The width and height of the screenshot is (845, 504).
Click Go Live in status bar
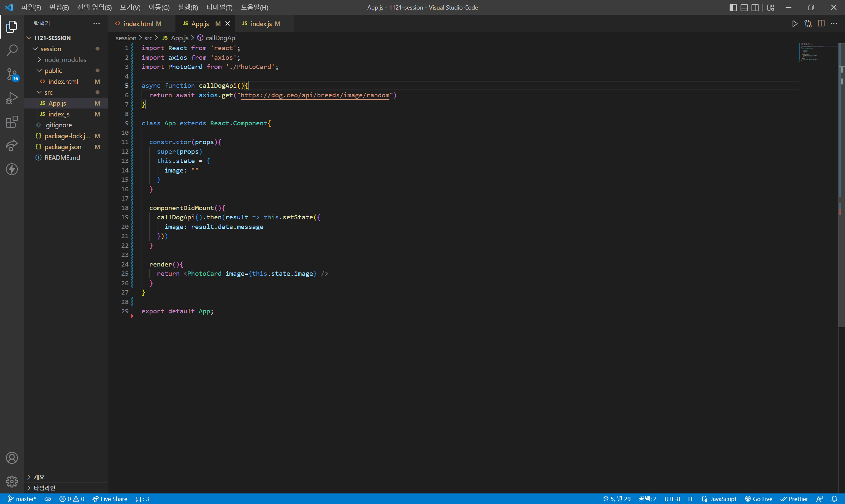coord(759,499)
